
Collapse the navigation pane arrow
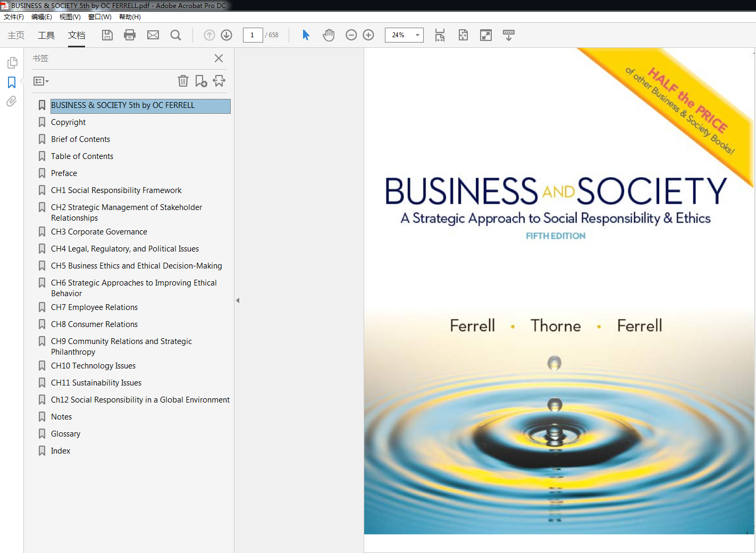238,300
